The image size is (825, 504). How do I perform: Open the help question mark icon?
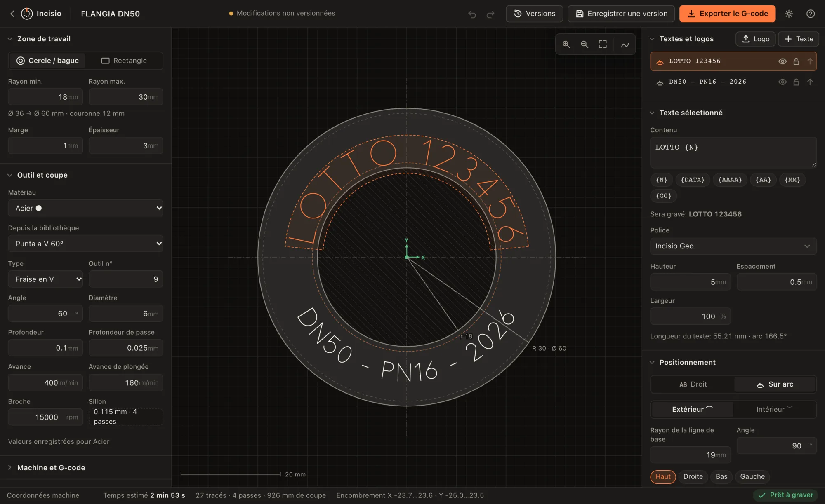click(810, 14)
